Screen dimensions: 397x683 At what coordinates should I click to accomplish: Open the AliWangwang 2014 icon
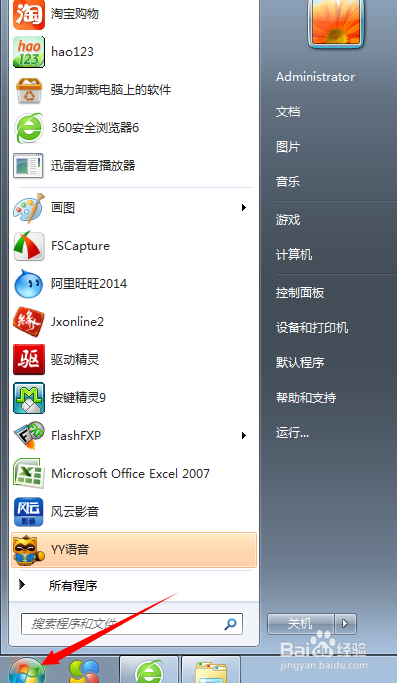tap(29, 284)
